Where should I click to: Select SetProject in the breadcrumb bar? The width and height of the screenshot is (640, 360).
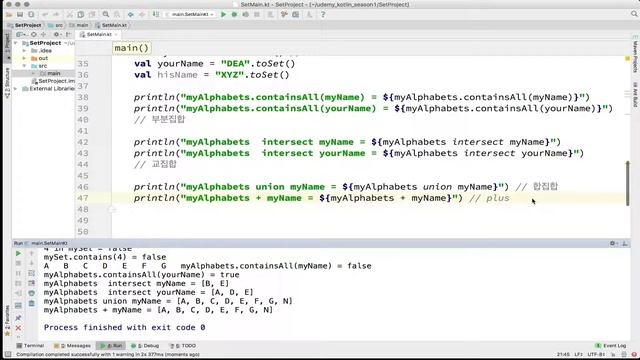click(24, 25)
